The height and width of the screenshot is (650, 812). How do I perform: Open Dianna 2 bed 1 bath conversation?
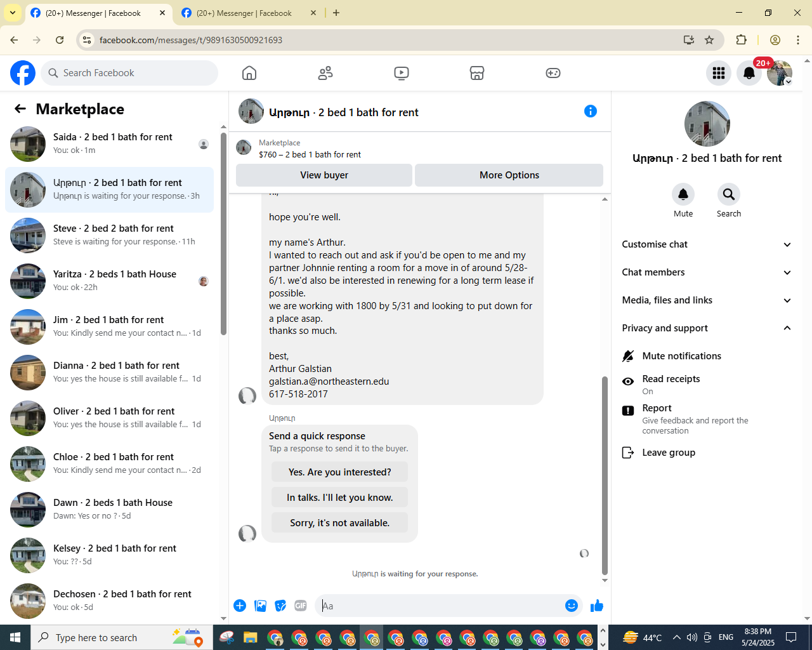click(109, 373)
